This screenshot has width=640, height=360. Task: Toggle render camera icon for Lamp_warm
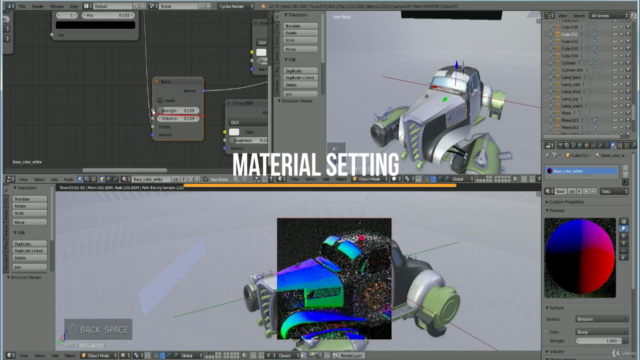pos(629,106)
